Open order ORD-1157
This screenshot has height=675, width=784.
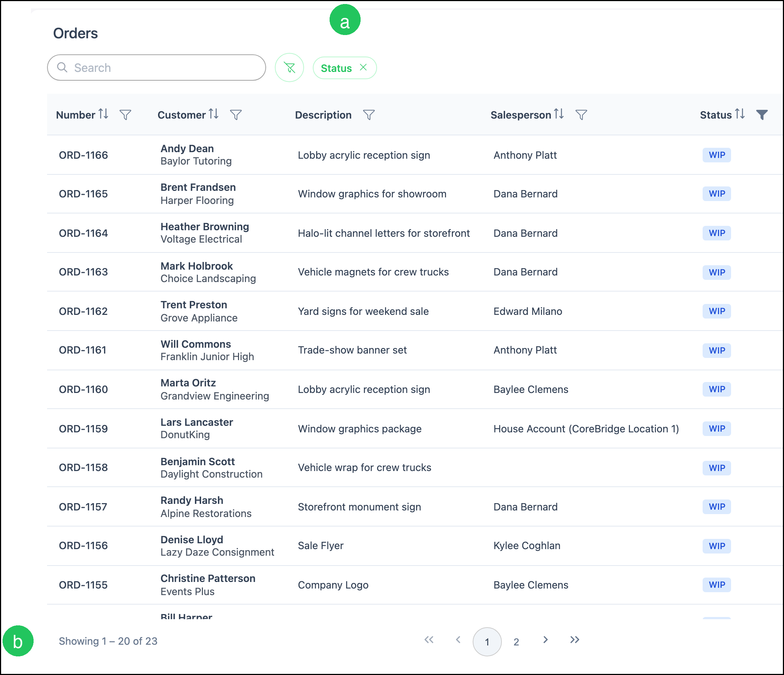tap(83, 507)
